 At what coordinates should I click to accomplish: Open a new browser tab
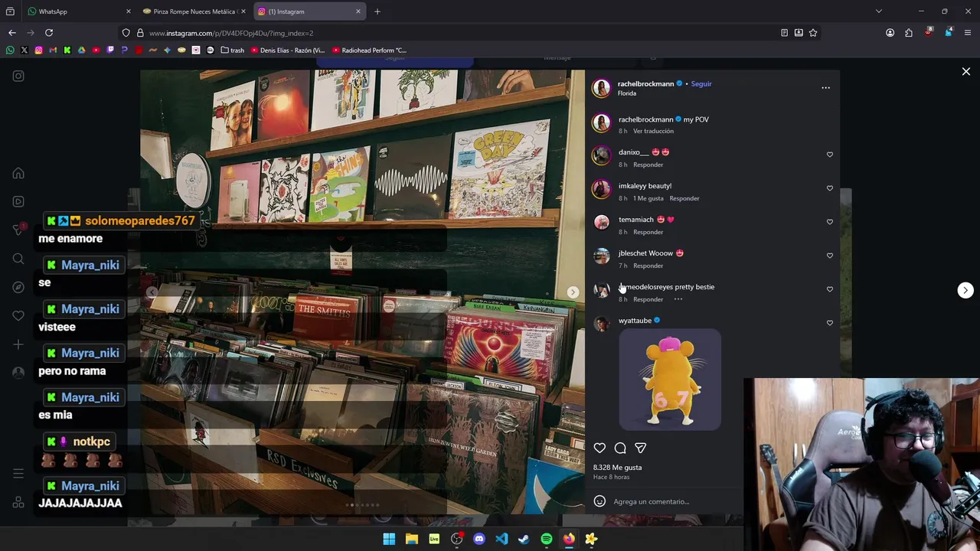[x=377, y=11]
